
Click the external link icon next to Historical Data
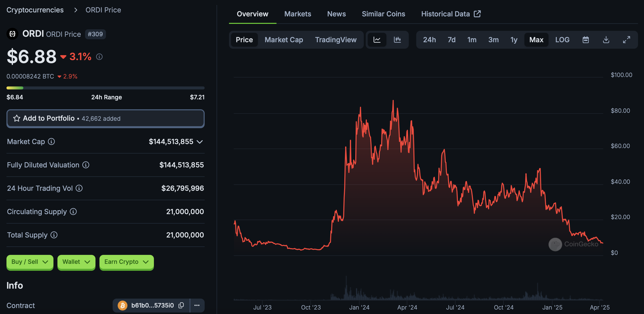(477, 14)
